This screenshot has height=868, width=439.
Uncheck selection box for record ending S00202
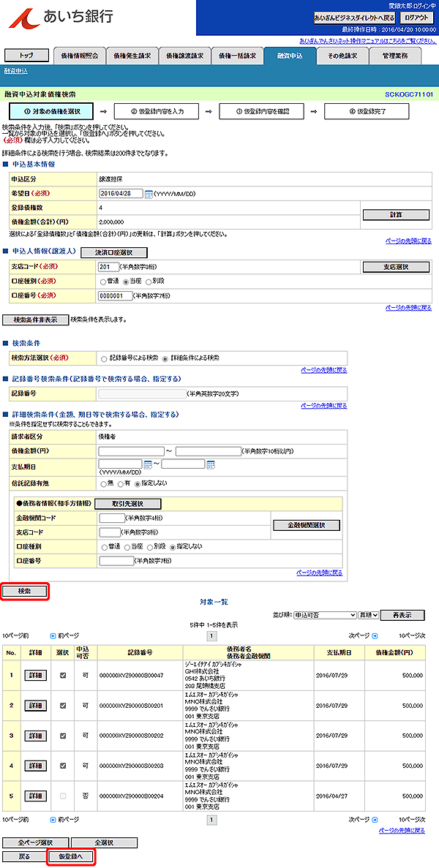click(x=63, y=736)
